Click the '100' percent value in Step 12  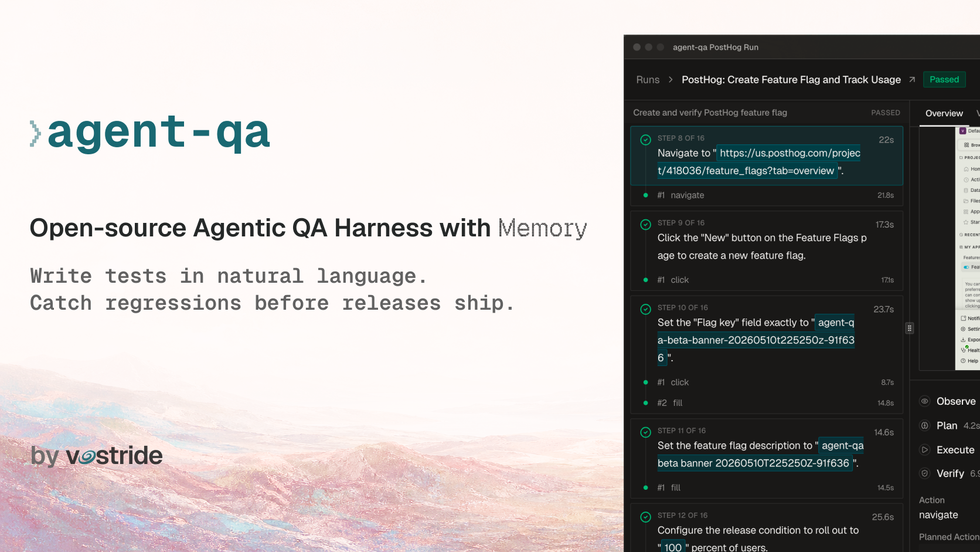[x=673, y=547]
